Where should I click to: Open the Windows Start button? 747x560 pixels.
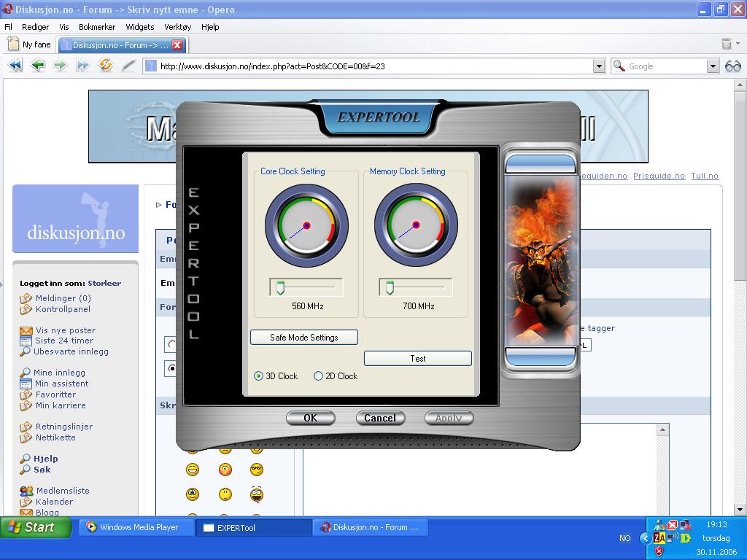[x=36, y=527]
